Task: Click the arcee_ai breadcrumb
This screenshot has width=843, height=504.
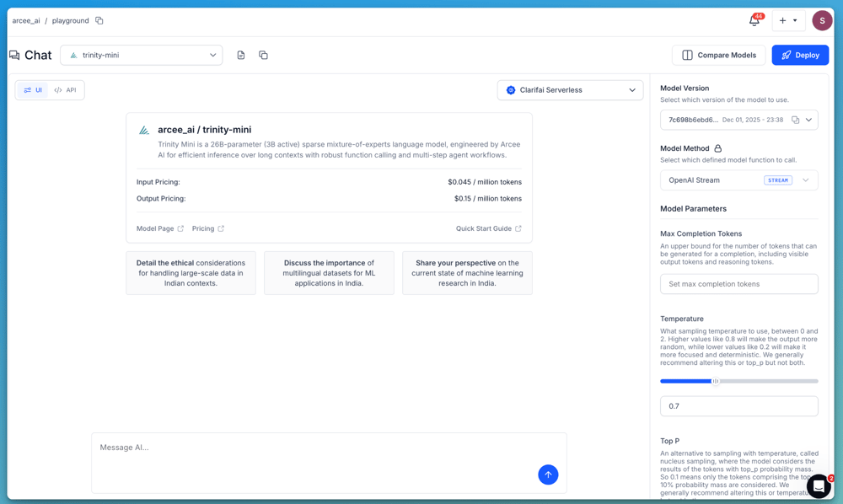Action: [x=26, y=20]
